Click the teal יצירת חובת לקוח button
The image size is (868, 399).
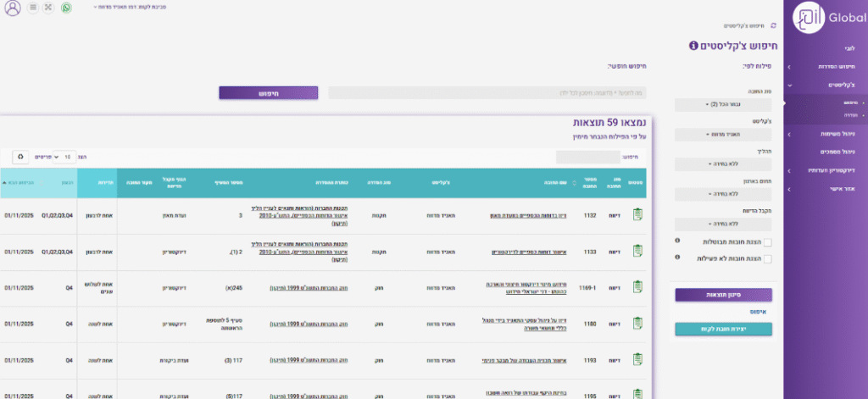point(723,328)
